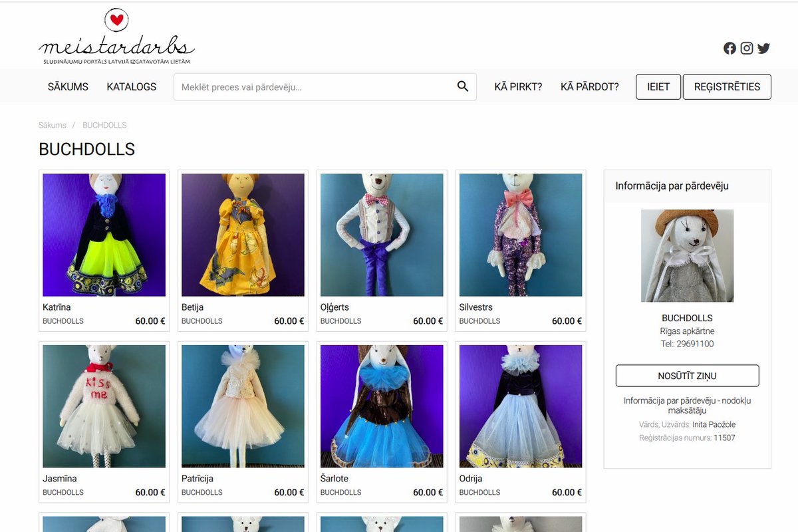798x532 pixels.
Task: Open the Silvestrs doll photo
Action: 521,235
